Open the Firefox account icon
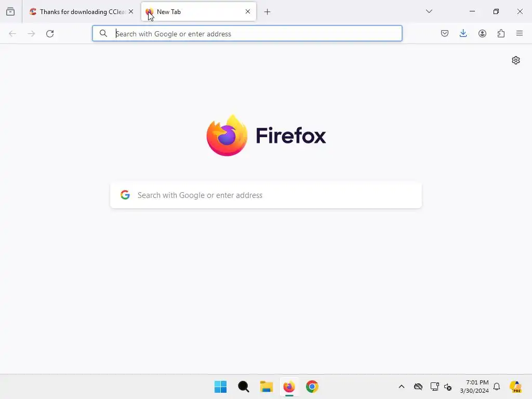Viewport: 532px width, 399px height. click(x=482, y=33)
